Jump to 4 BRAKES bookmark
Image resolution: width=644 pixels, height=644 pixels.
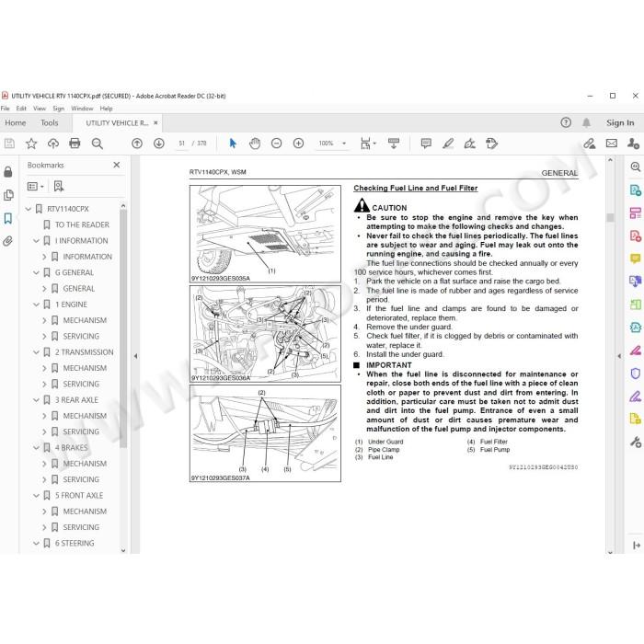(x=72, y=448)
